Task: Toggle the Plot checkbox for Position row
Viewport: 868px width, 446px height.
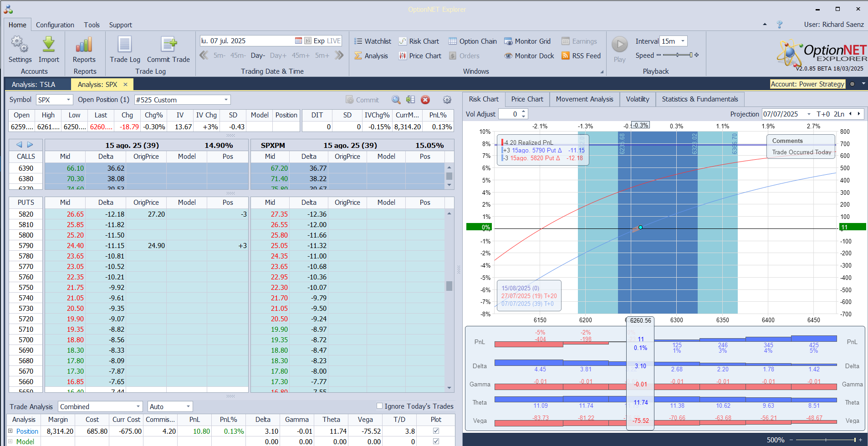Action: [x=436, y=431]
